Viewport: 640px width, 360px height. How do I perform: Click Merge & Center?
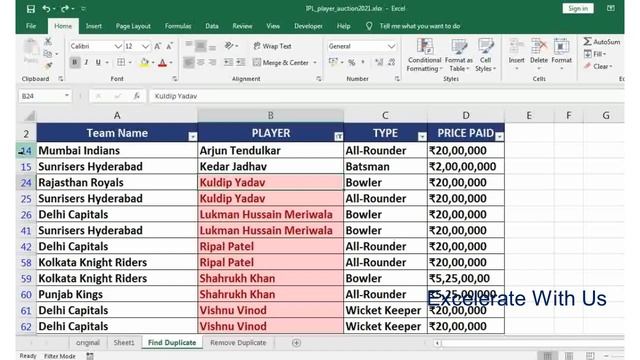point(280,62)
